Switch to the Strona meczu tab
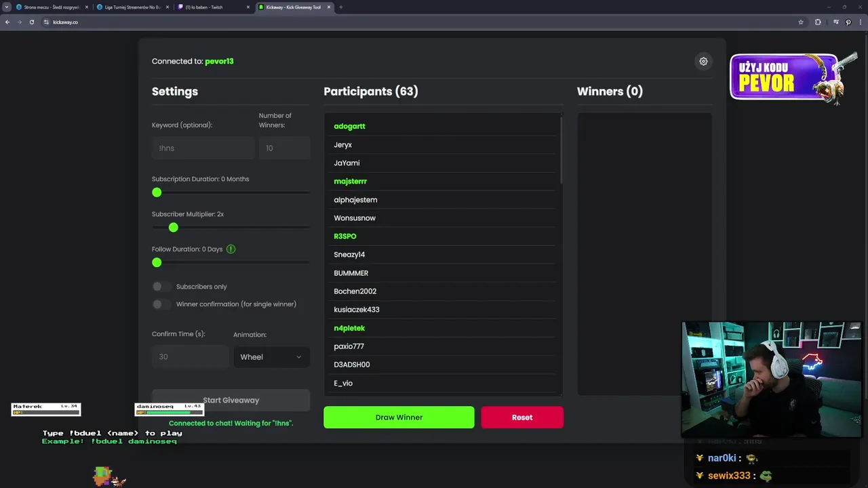 (52, 7)
